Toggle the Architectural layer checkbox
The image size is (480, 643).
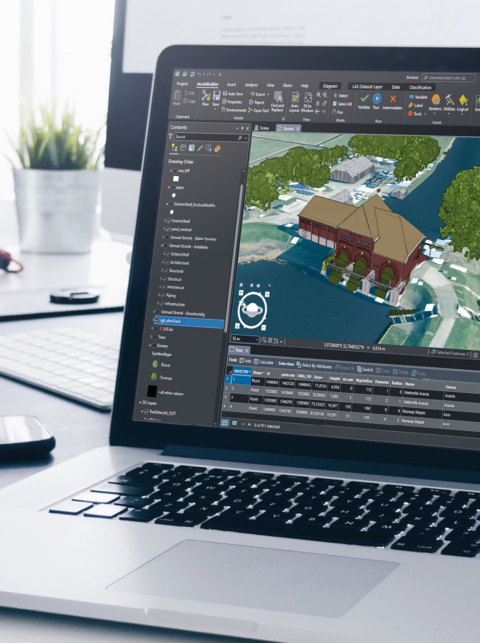click(167, 262)
